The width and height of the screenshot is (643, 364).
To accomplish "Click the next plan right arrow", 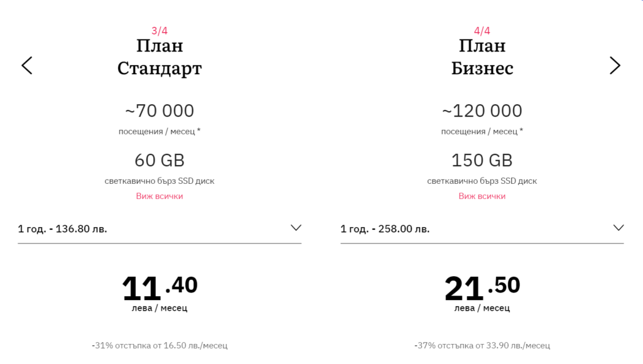I will [x=615, y=65].
